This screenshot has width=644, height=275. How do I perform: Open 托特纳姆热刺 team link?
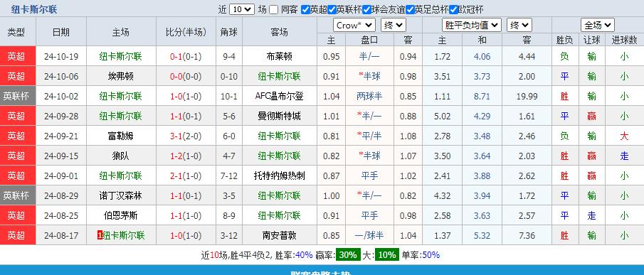coord(279,176)
